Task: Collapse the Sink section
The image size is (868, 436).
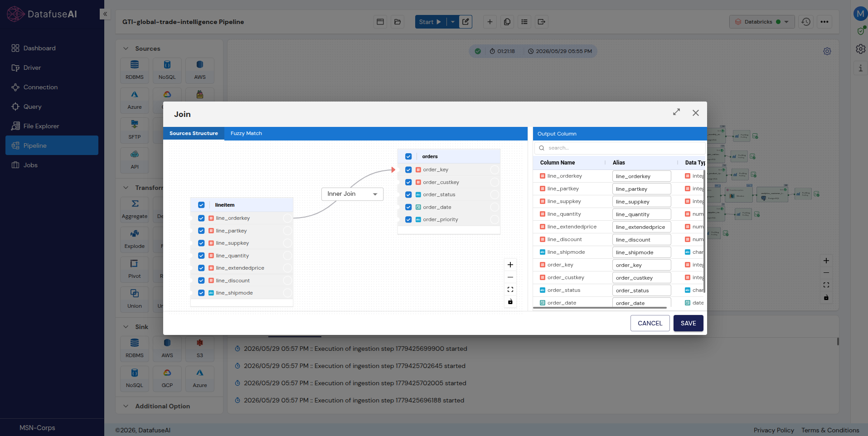Action: [126, 327]
